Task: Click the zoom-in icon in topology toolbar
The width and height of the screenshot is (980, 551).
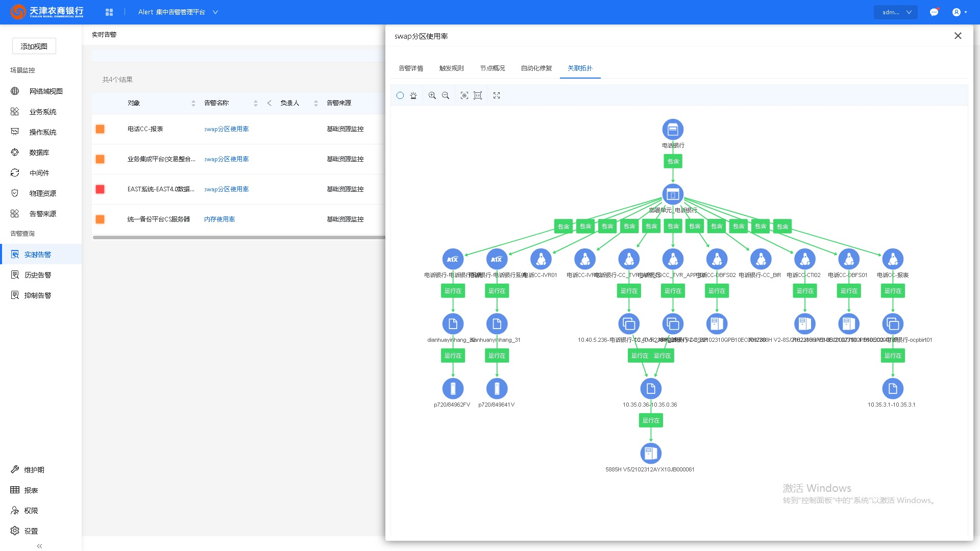Action: pyautogui.click(x=432, y=95)
